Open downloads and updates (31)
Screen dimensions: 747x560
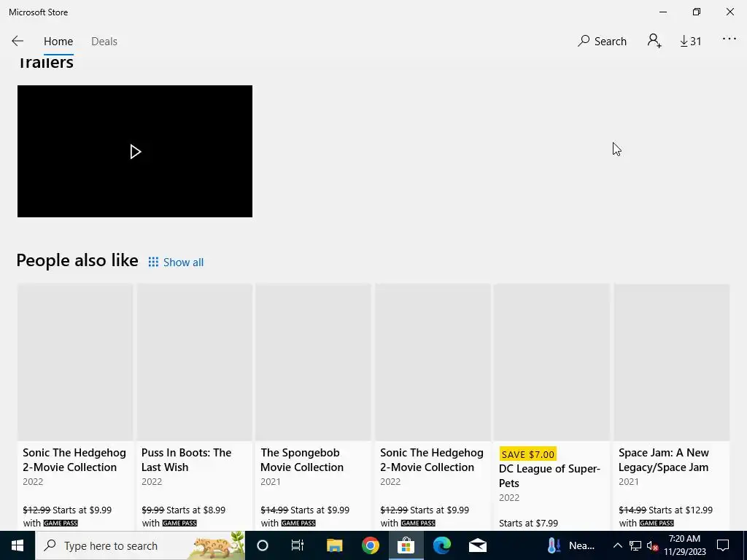(x=690, y=42)
